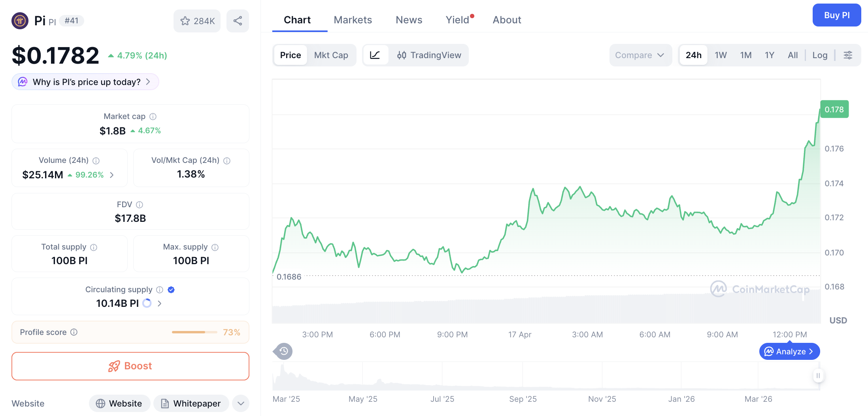Expand the website links chevron
The width and height of the screenshot is (868, 416).
240,403
